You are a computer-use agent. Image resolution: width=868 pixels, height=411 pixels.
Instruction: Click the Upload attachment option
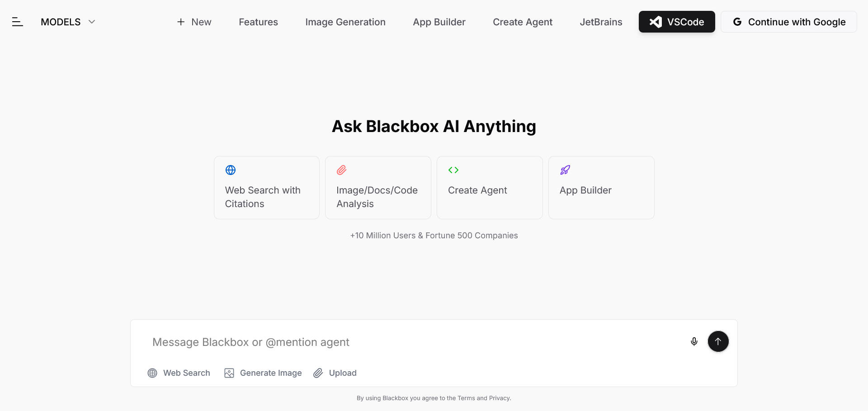335,373
